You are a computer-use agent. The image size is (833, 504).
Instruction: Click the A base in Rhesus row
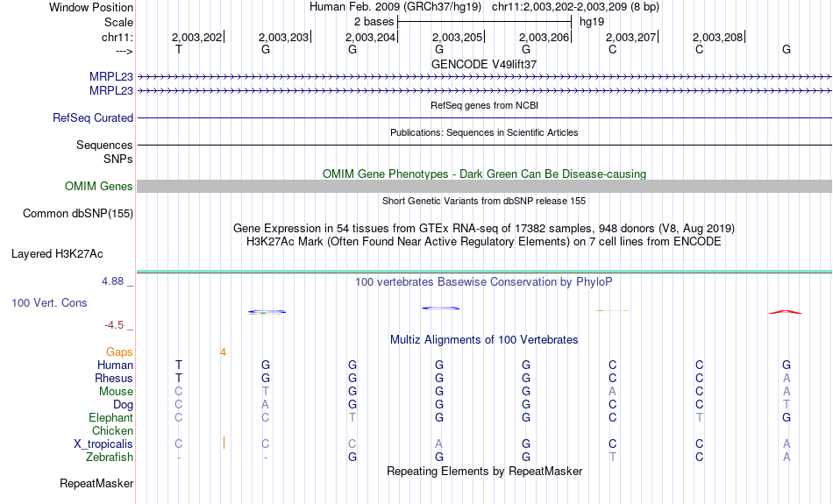click(x=787, y=378)
